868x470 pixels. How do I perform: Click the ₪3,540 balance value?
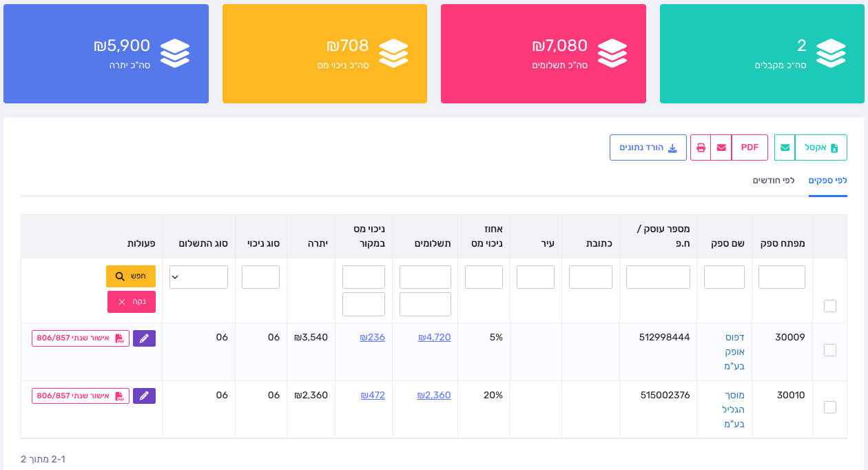[x=311, y=338]
